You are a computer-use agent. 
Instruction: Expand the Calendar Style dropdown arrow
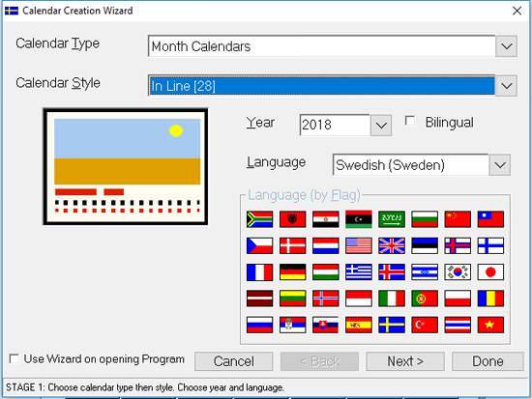[x=506, y=85]
